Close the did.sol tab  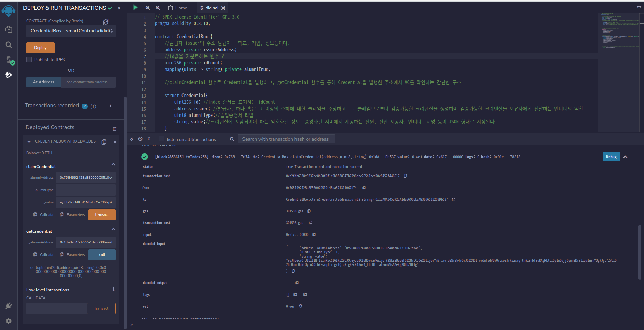click(223, 8)
